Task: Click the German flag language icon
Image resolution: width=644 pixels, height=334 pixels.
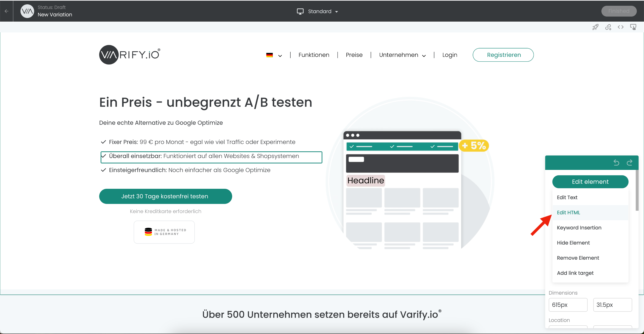Action: coord(269,55)
